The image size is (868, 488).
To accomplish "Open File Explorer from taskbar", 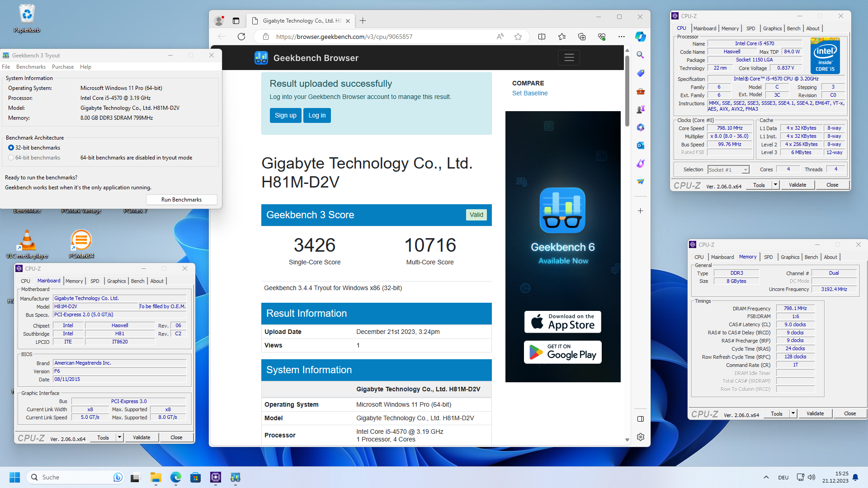I will point(156,477).
